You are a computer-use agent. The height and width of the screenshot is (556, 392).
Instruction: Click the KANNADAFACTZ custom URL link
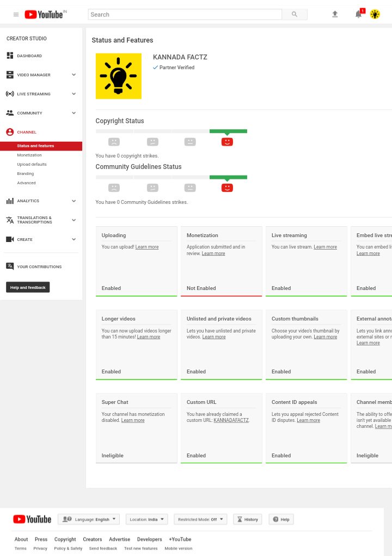point(231,420)
